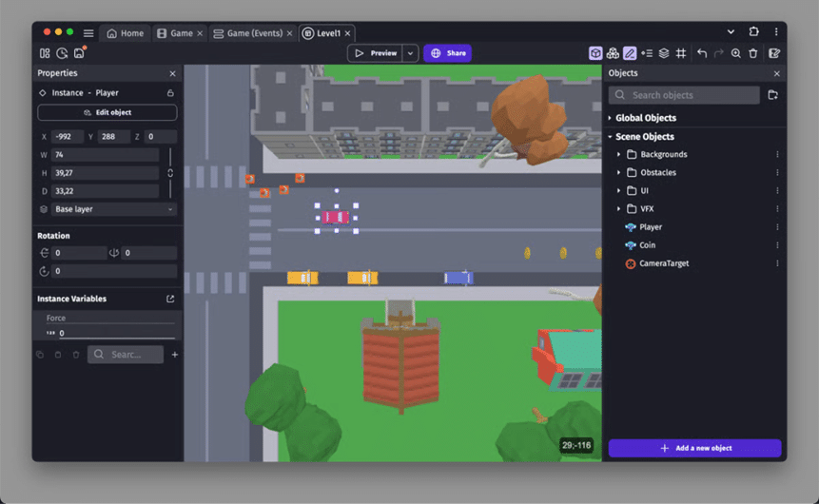Select the Level1 tab
This screenshot has width=819, height=504.
tap(322, 33)
